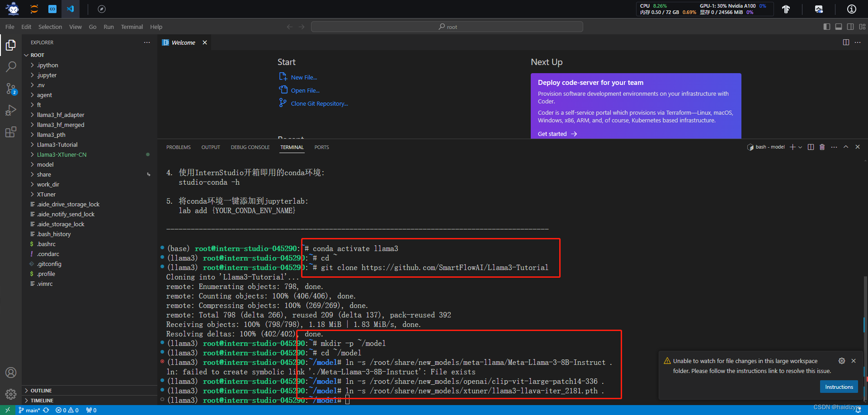
Task: Click the root search command center field
Action: (x=447, y=27)
